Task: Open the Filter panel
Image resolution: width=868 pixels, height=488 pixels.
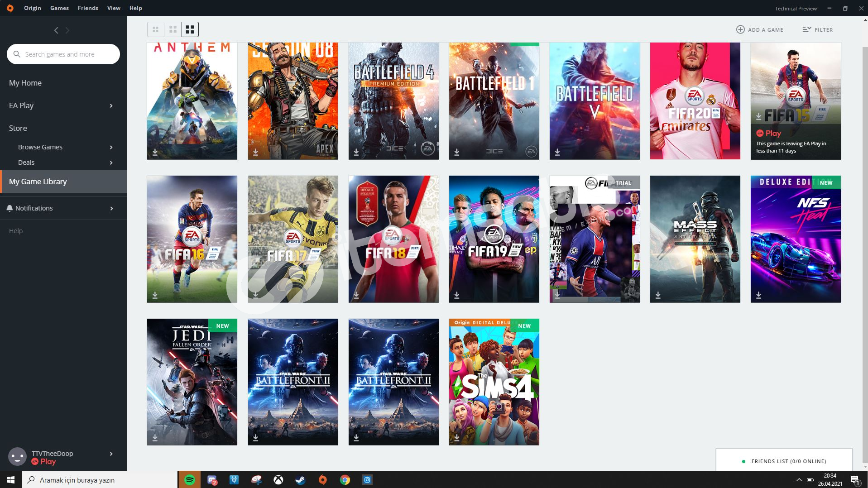Action: [x=818, y=29]
